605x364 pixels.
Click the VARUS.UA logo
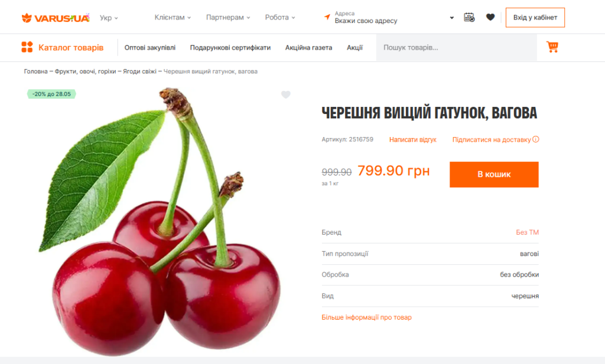pyautogui.click(x=56, y=18)
